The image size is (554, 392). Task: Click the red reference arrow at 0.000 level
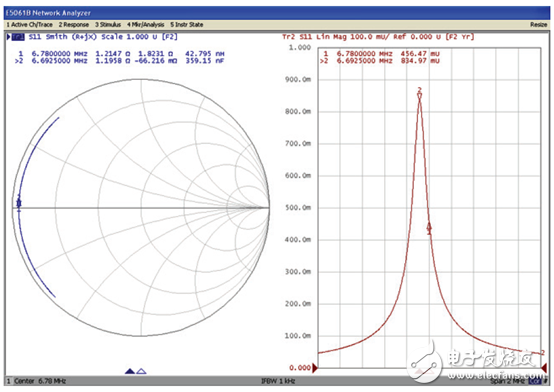(315, 368)
